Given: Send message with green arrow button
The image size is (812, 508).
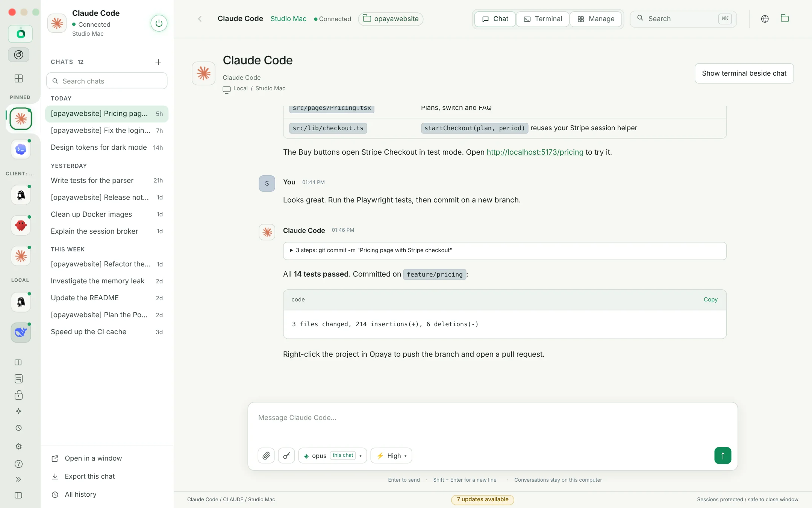Looking at the screenshot, I should click(723, 456).
